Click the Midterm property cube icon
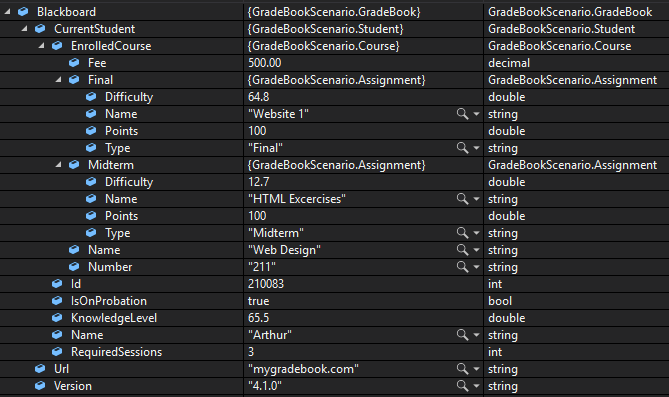 point(74,165)
